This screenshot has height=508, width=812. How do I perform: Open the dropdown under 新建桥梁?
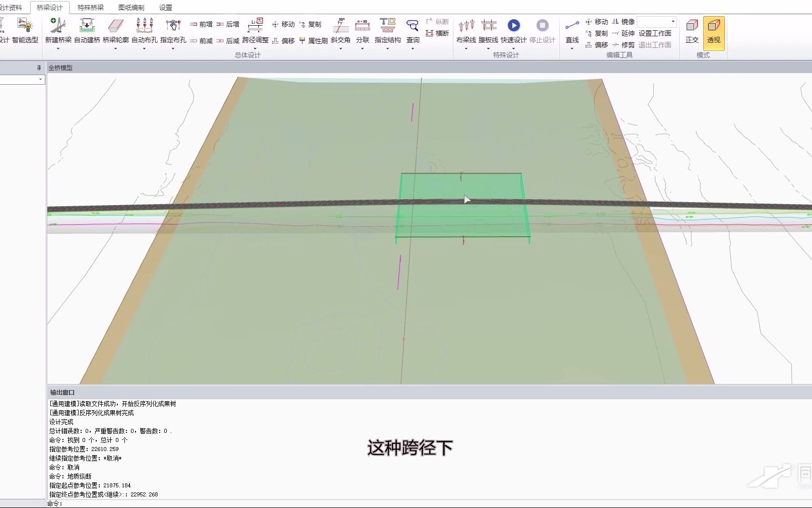coord(59,48)
